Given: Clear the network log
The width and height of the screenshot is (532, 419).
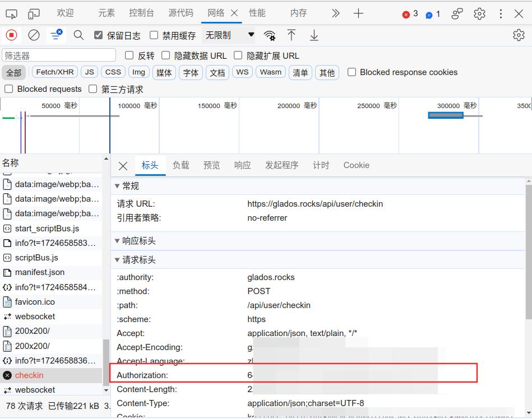Looking at the screenshot, I should (x=34, y=35).
